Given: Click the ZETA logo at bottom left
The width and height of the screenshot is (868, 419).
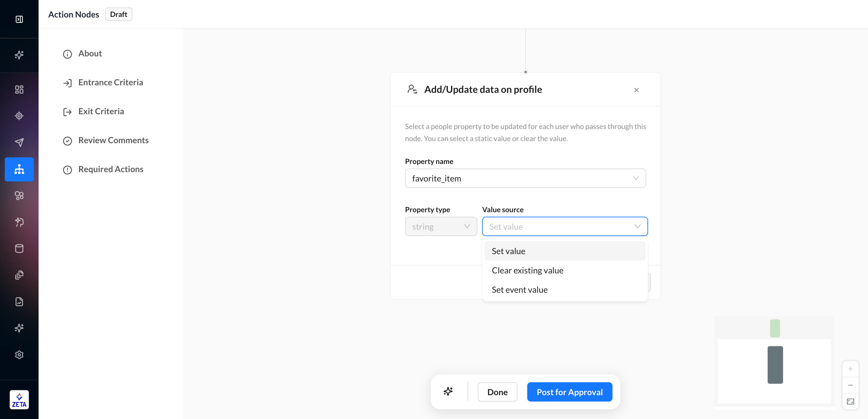Looking at the screenshot, I should point(19,400).
